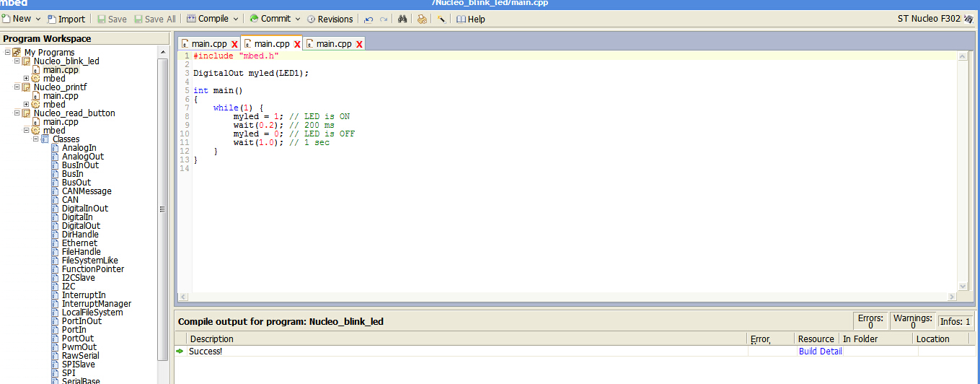Click the PwmOut class icon
The height and width of the screenshot is (384, 980).
click(x=56, y=347)
